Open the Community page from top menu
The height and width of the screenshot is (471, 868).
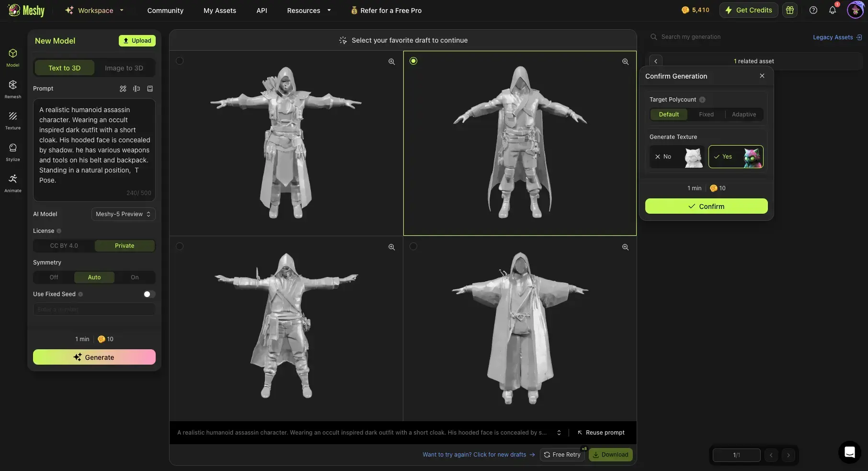click(165, 10)
